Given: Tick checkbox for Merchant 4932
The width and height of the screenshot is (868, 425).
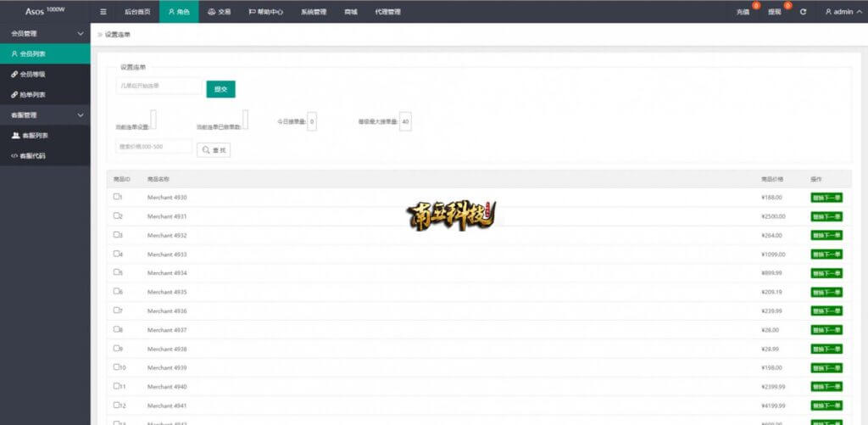Looking at the screenshot, I should pos(116,234).
